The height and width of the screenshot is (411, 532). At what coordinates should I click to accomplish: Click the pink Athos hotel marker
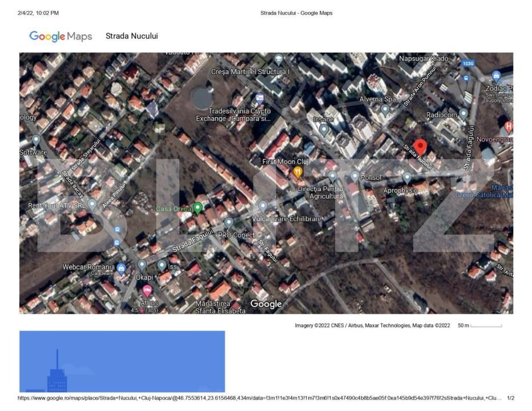(x=147, y=291)
